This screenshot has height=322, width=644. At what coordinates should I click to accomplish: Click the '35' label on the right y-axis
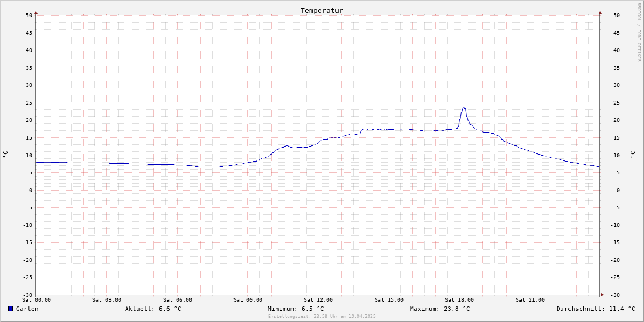pyautogui.click(x=616, y=68)
